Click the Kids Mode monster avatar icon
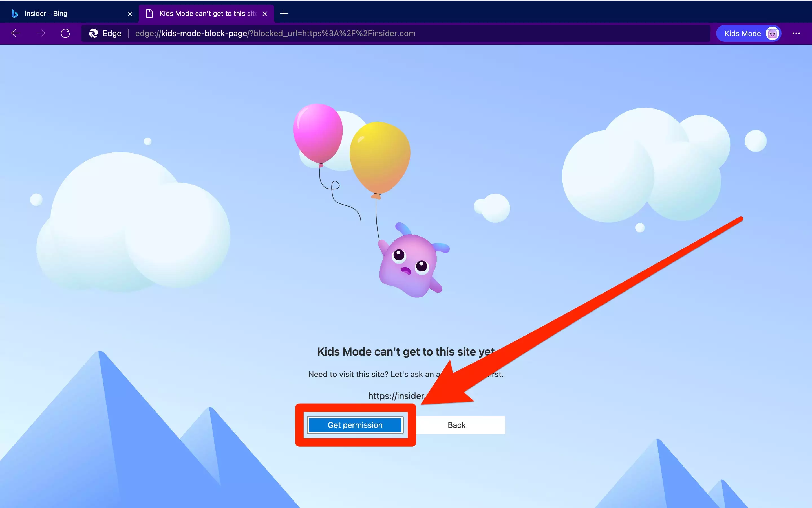This screenshot has height=508, width=812. point(773,34)
